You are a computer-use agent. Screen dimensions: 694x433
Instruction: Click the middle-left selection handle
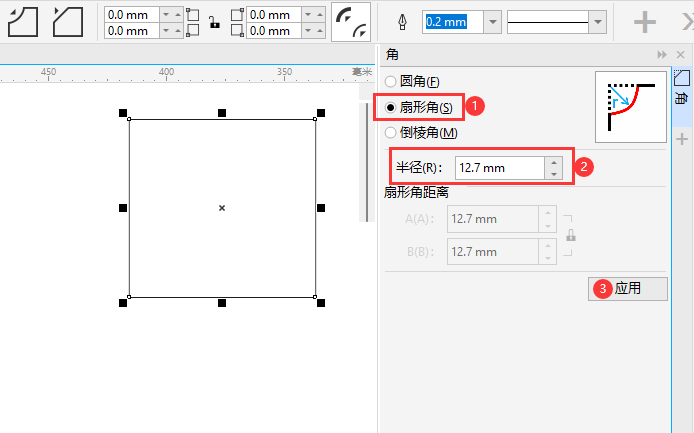click(x=123, y=208)
